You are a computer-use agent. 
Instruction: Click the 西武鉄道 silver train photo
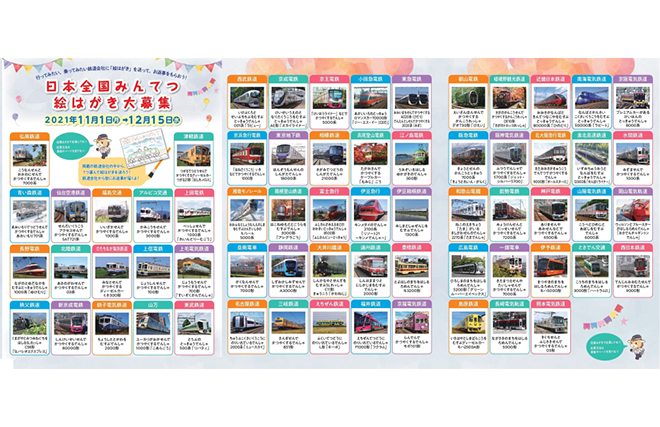click(247, 98)
